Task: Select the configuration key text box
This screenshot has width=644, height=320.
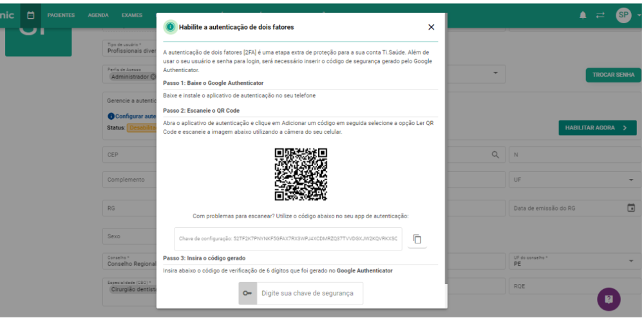Action: [x=288, y=239]
